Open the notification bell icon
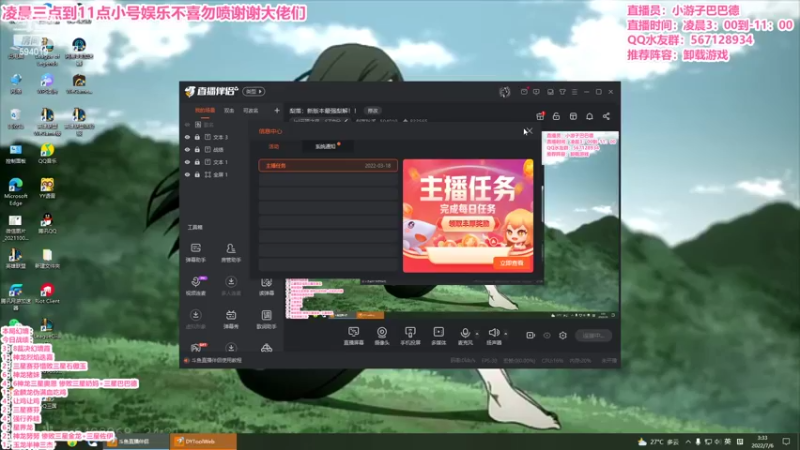The height and width of the screenshot is (450, 800). click(589, 116)
